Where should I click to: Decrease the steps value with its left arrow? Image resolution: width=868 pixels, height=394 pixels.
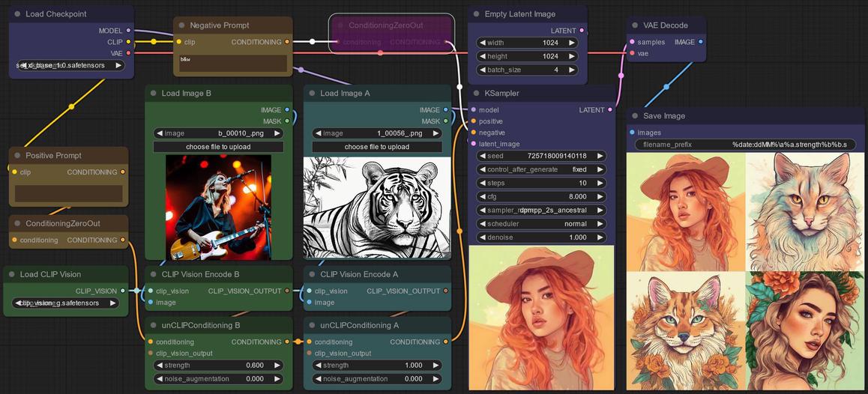pyautogui.click(x=482, y=184)
